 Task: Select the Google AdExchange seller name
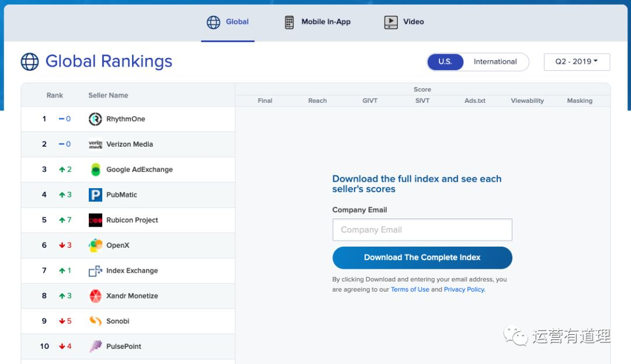139,169
